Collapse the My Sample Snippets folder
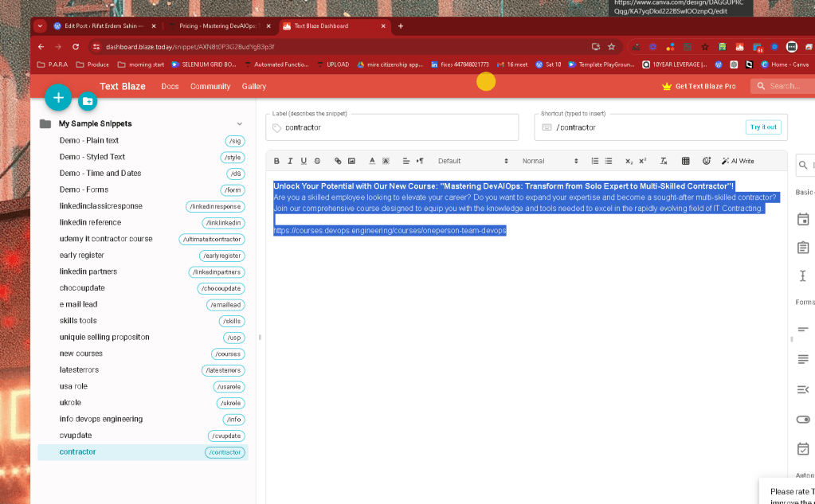This screenshot has width=815, height=504. [x=240, y=123]
